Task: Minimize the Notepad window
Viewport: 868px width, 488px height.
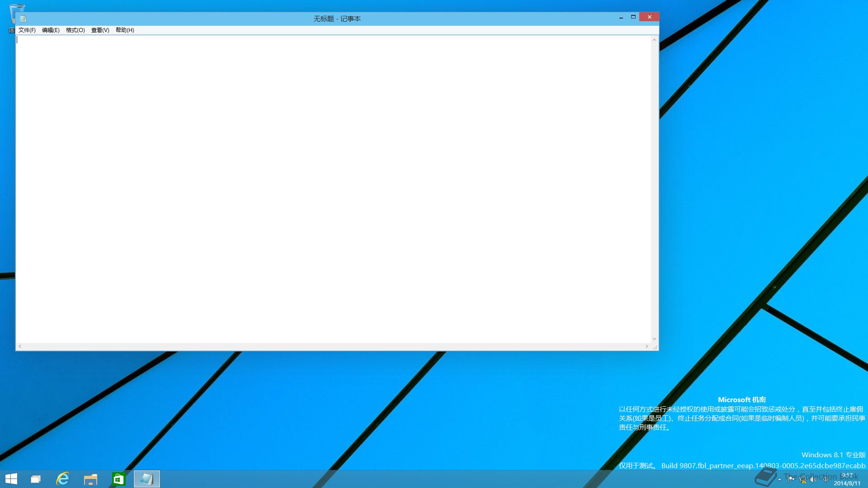Action: 621,17
